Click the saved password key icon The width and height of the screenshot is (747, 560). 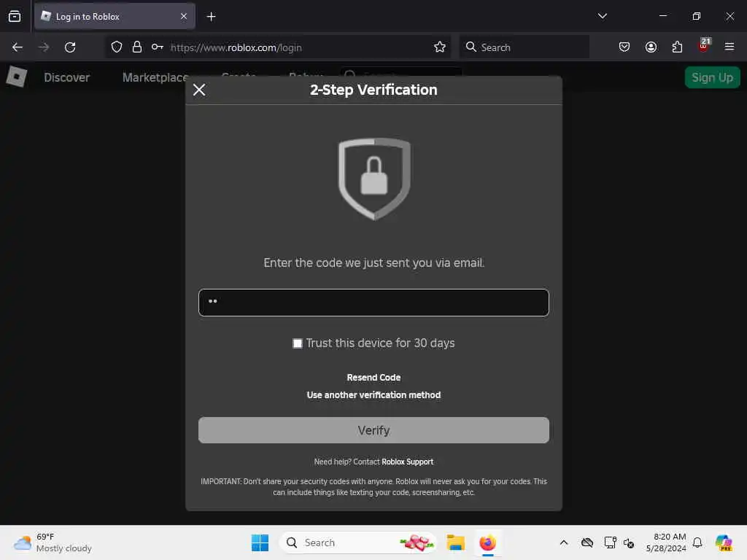(158, 47)
